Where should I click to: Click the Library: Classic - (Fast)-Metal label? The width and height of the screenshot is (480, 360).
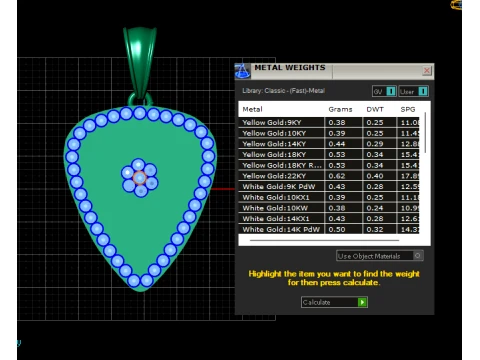[283, 91]
